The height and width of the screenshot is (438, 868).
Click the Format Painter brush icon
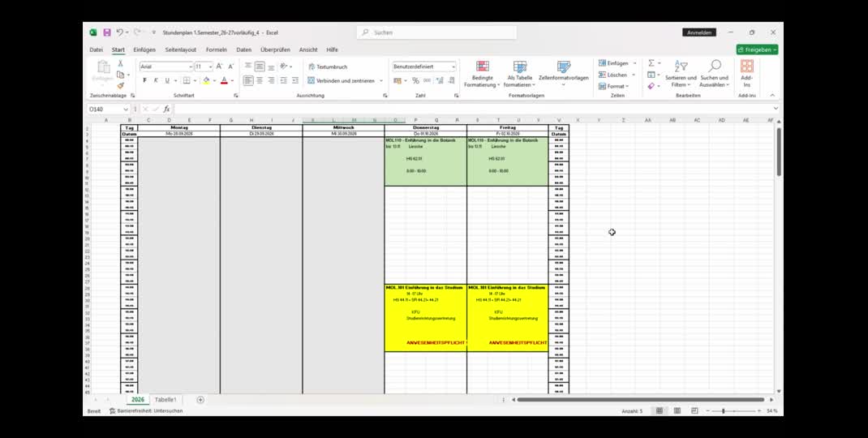point(120,86)
